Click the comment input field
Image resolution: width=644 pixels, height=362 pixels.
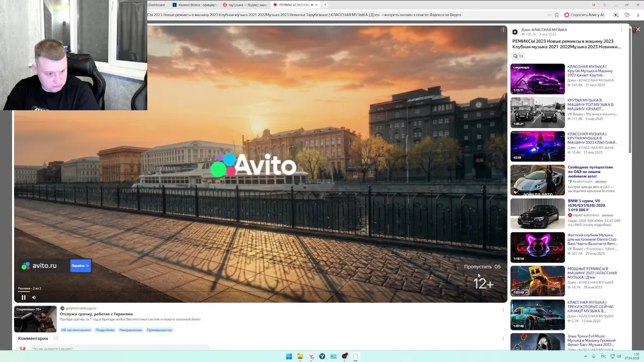[121, 348]
